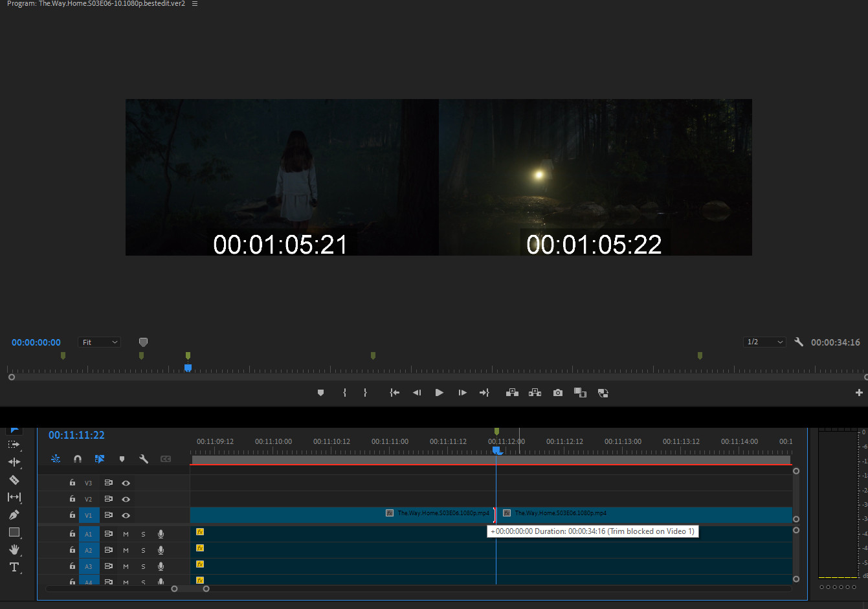Screen dimensions: 868x609
Task: Select the Razor tool
Action: pyautogui.click(x=14, y=480)
